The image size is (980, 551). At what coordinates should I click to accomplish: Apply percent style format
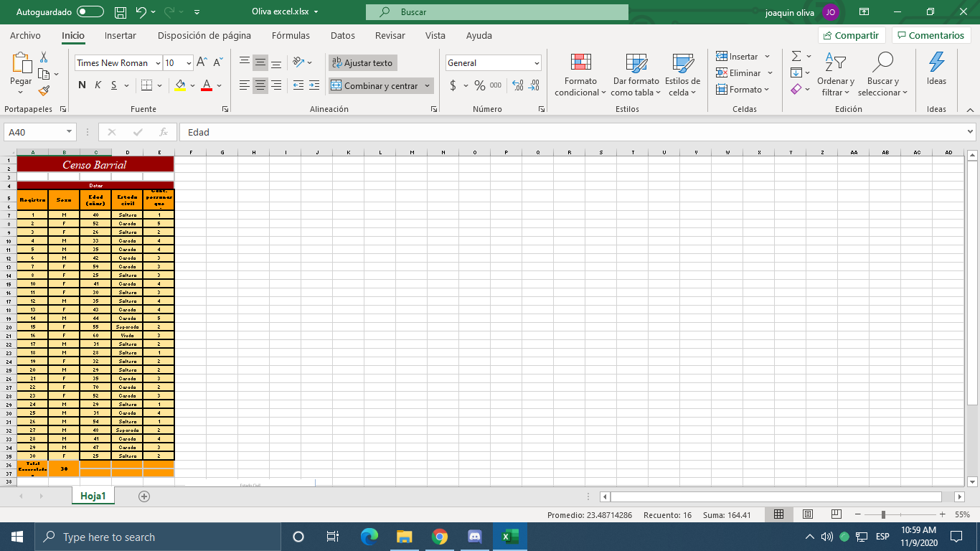[x=479, y=85]
